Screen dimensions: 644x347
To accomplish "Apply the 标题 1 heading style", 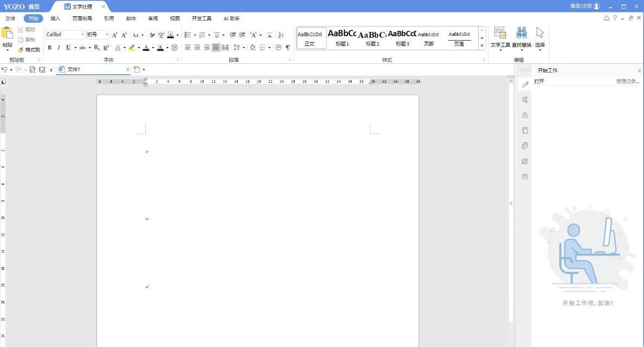I will point(342,38).
